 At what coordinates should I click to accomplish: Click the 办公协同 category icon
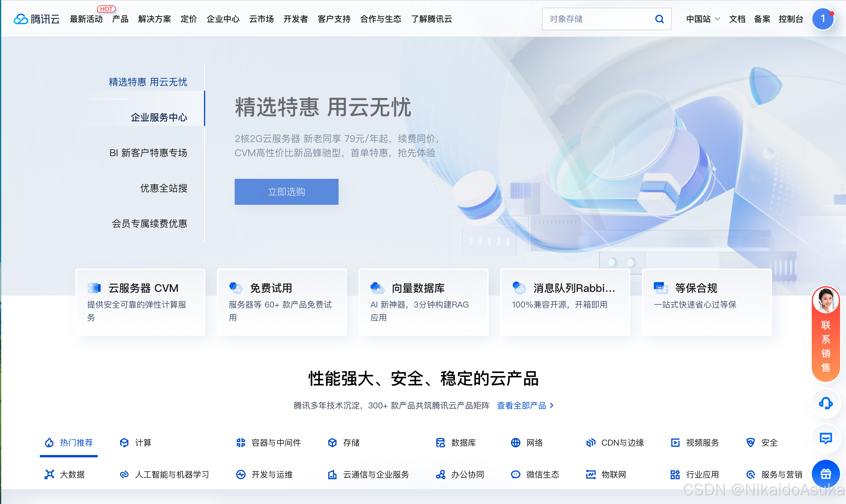441,474
